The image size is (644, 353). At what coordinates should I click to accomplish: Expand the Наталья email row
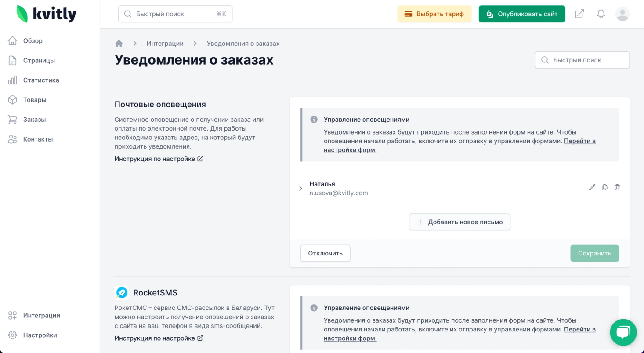click(300, 188)
